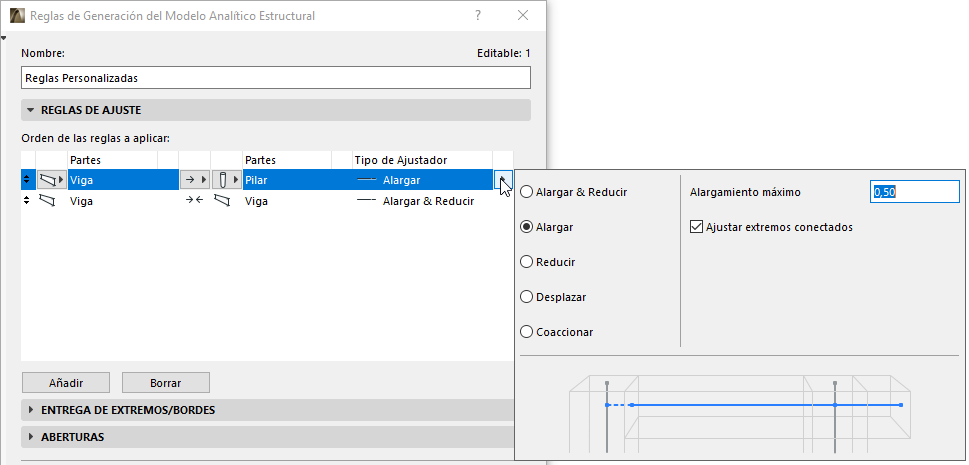Screen dimensions: 969x465
Task: Click the first Partes column header
Action: point(112,160)
